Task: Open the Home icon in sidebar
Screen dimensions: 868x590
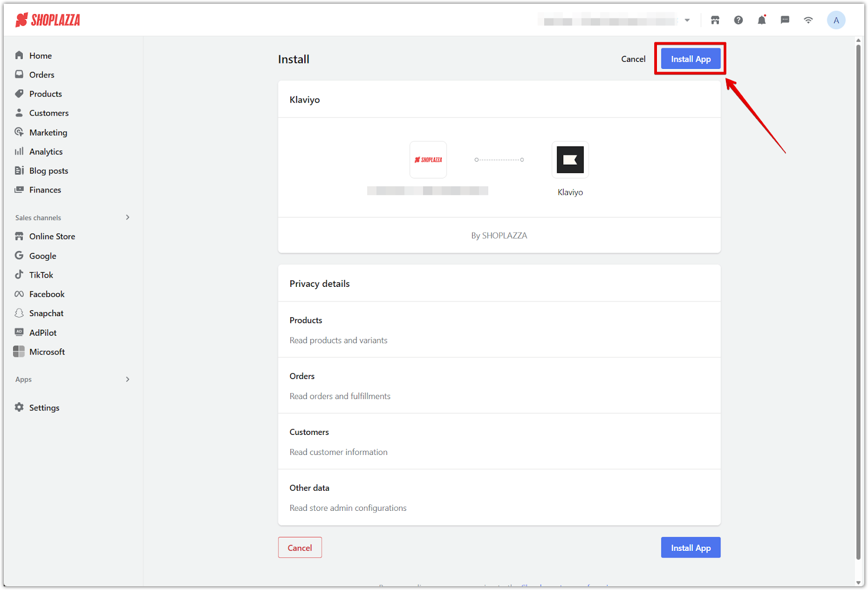Action: [x=20, y=55]
